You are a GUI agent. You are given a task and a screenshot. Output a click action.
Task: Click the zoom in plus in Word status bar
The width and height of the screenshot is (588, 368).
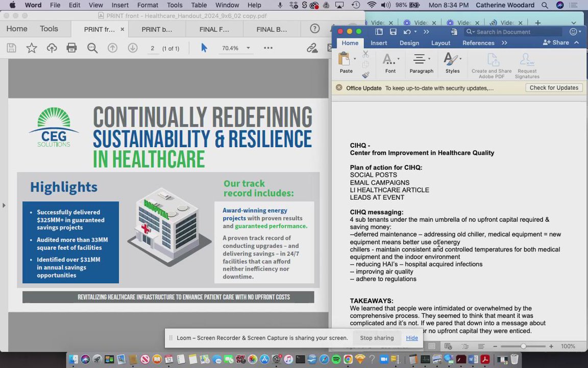[551, 346]
